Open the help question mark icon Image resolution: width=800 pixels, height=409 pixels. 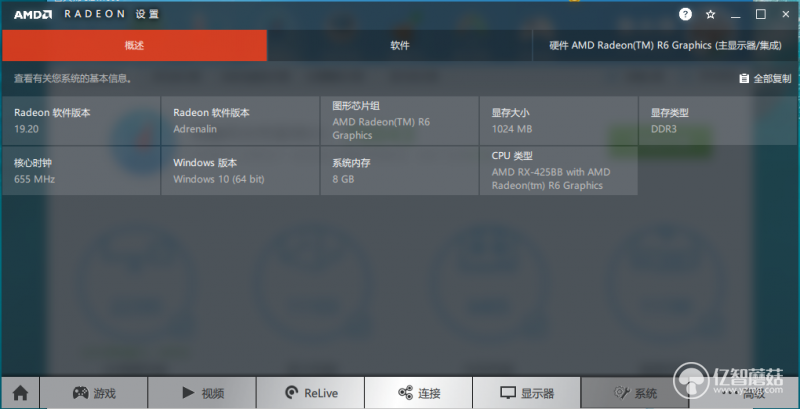(685, 14)
